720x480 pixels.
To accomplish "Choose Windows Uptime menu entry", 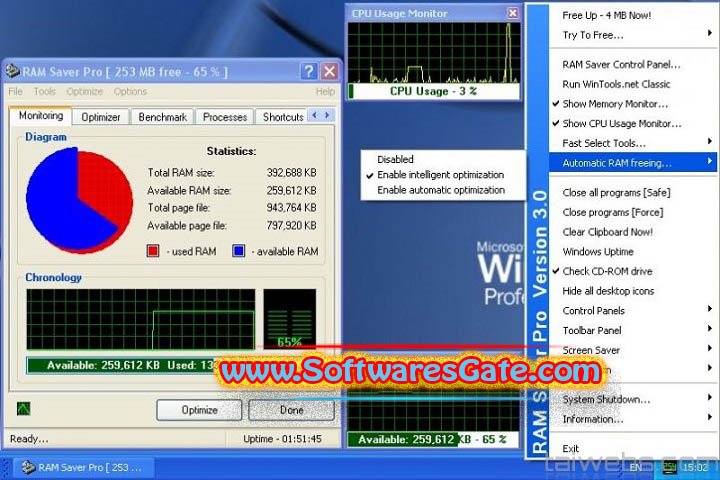I will 633,252.
